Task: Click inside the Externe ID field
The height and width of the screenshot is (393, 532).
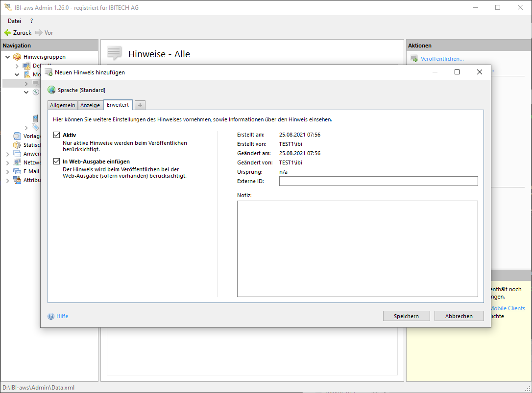Action: [x=378, y=181]
